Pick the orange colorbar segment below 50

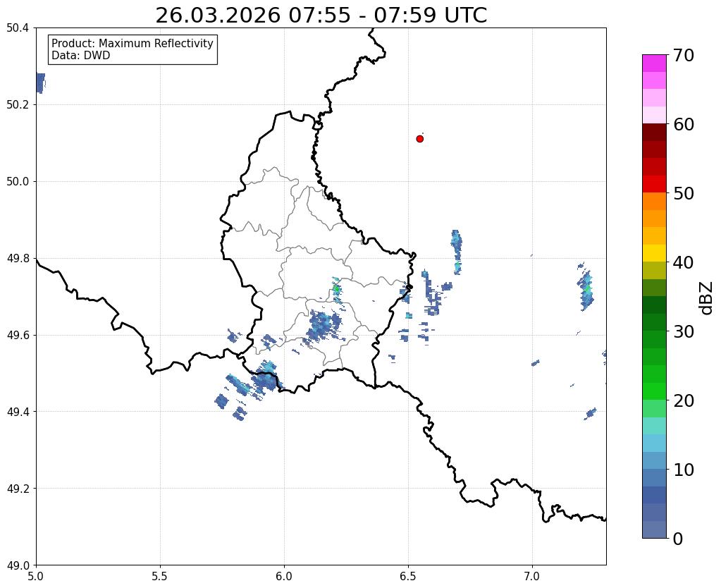(654, 201)
